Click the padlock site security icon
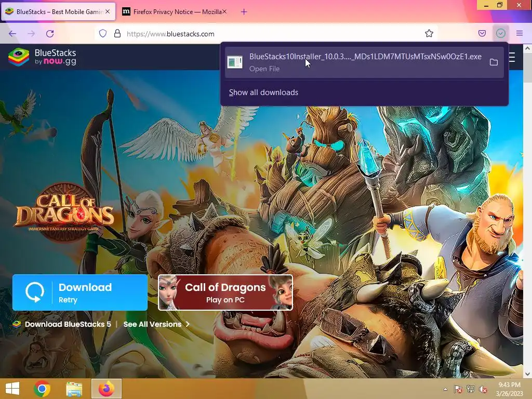Screen dimensions: 532x399 coord(117,34)
